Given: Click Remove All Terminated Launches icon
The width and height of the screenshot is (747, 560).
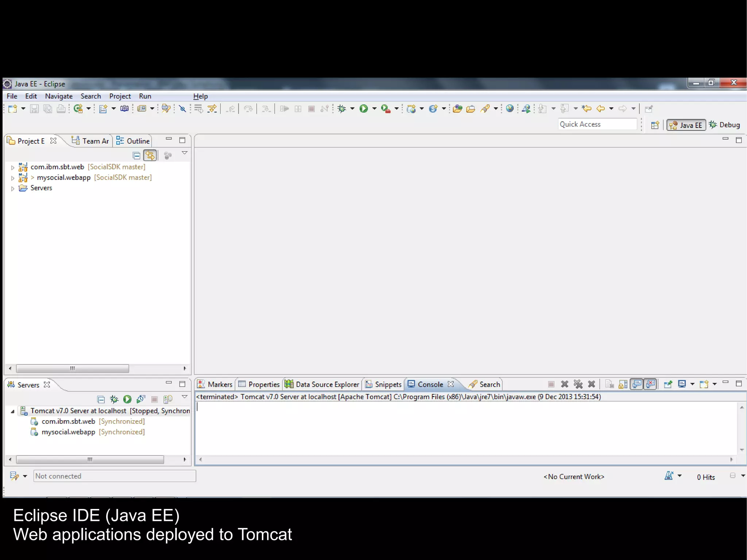Looking at the screenshot, I should click(x=578, y=384).
